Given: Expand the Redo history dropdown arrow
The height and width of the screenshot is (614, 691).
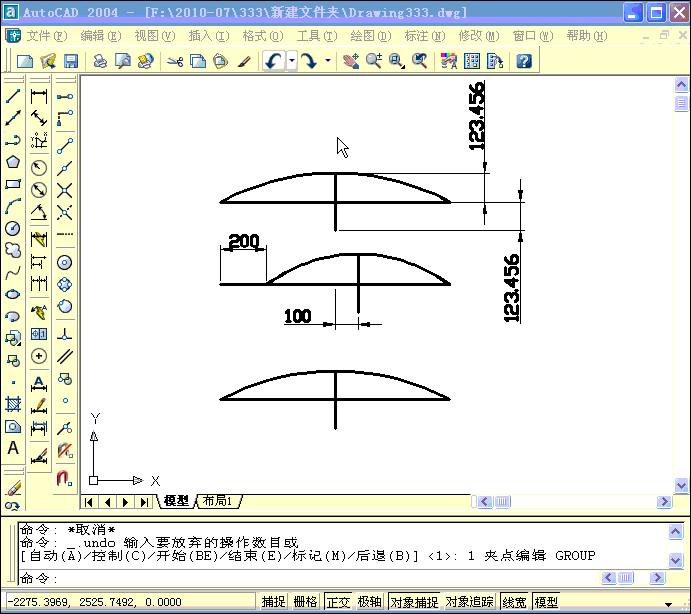Looking at the screenshot, I should click(x=327, y=61).
